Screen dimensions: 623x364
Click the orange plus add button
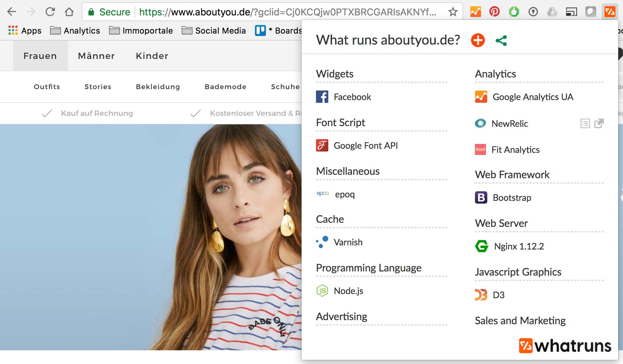coord(478,40)
